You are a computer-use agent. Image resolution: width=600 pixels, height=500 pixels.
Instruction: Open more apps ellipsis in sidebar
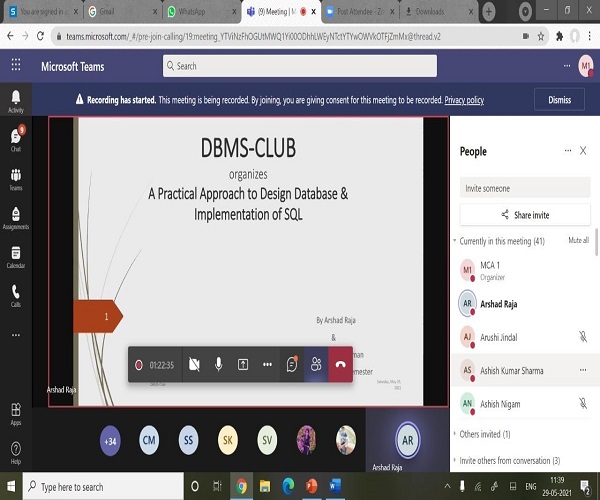click(16, 335)
